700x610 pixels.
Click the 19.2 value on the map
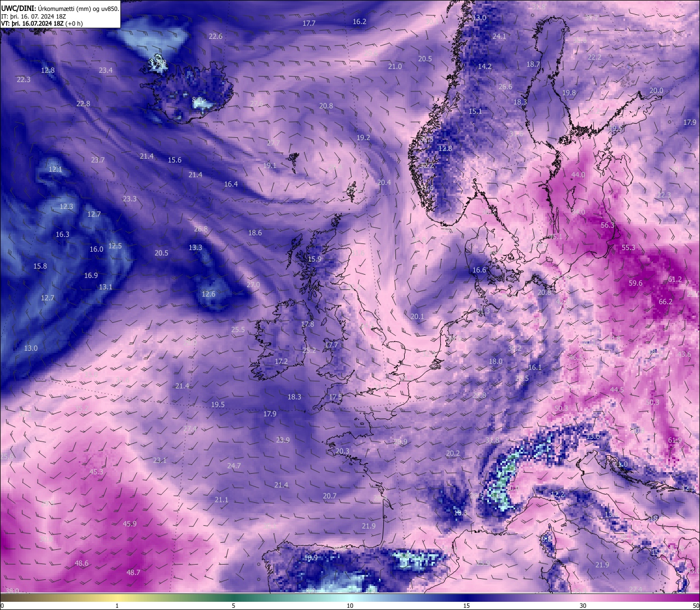[363, 137]
